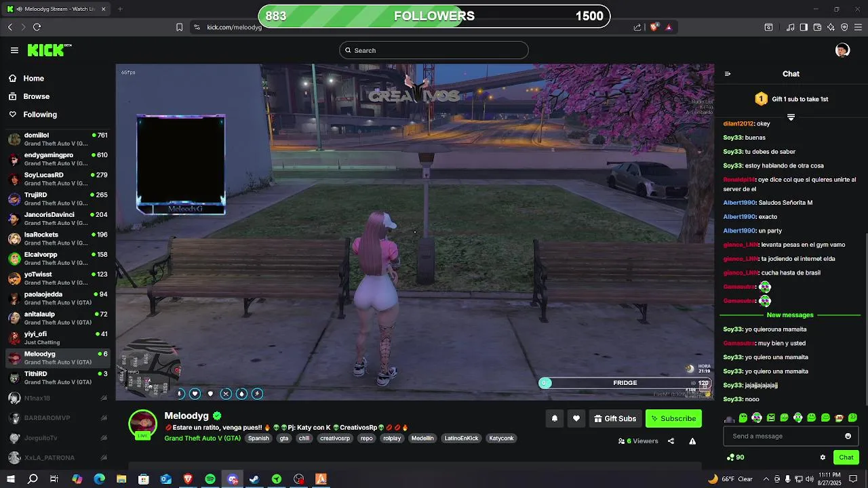
Task: Open the user profile avatar menu
Action: point(842,50)
